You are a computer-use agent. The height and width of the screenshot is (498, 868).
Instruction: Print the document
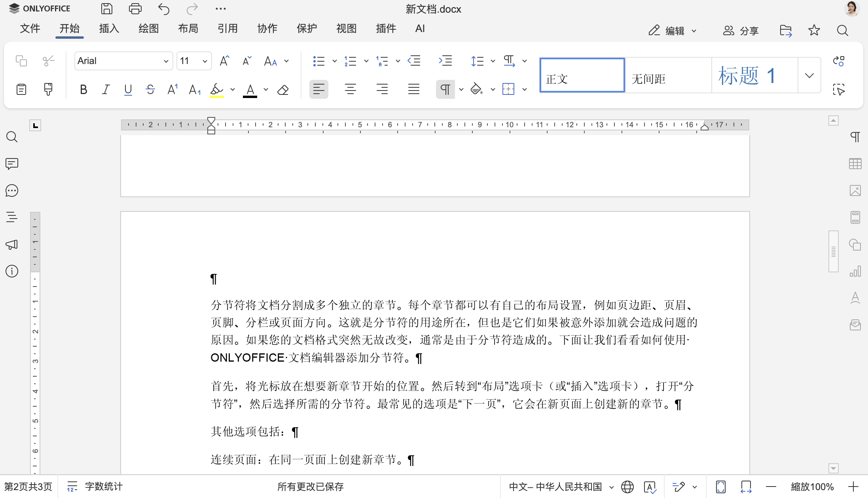pyautogui.click(x=135, y=8)
